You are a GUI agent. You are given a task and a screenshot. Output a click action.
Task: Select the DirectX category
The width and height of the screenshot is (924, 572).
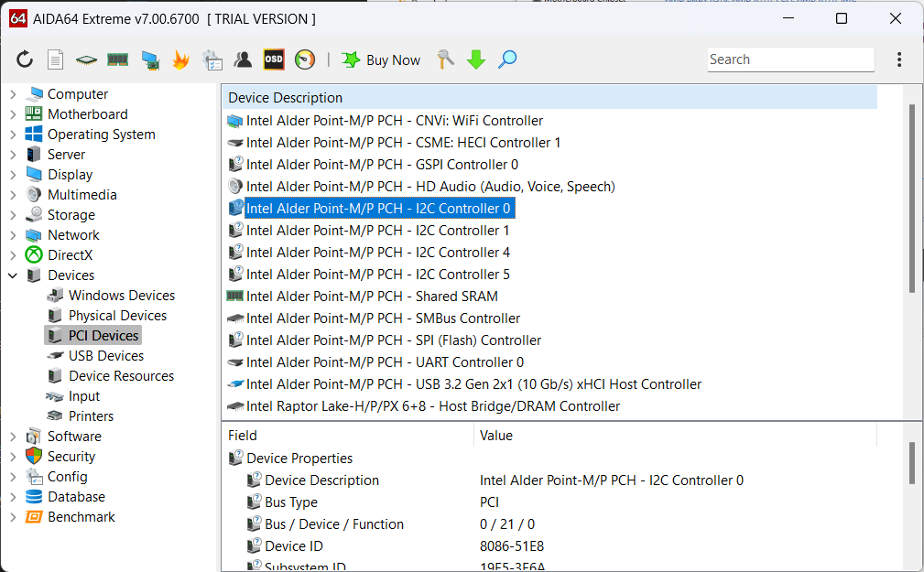[70, 255]
